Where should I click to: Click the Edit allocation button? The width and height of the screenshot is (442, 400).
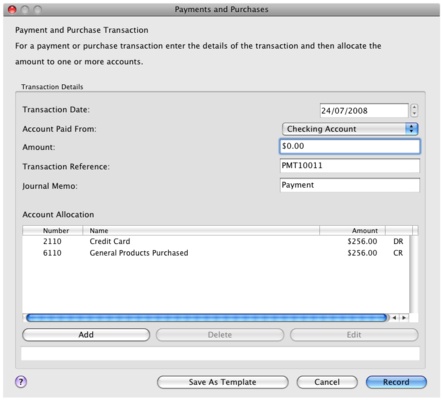coord(354,335)
